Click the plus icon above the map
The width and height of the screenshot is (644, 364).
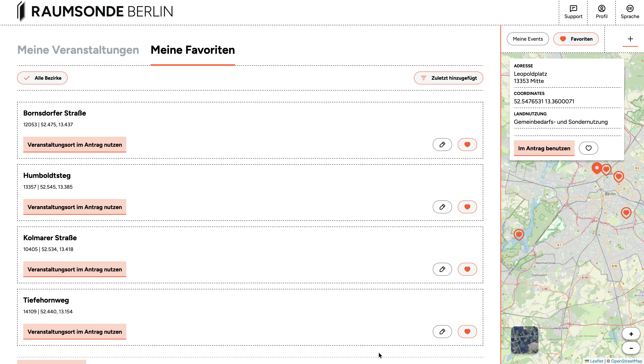(x=630, y=39)
